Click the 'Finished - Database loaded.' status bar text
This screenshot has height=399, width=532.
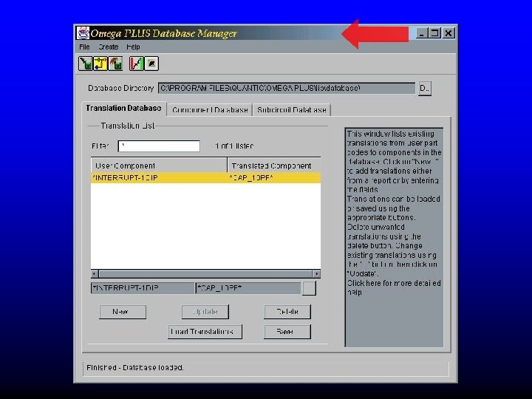(x=135, y=367)
